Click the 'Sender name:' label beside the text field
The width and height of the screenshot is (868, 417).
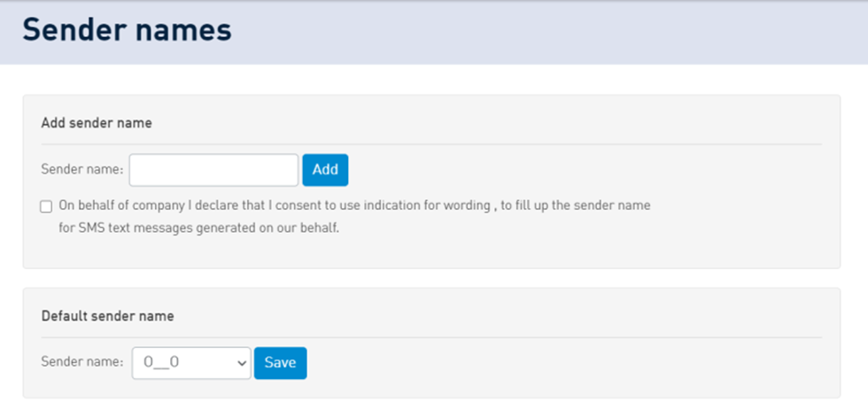point(81,170)
